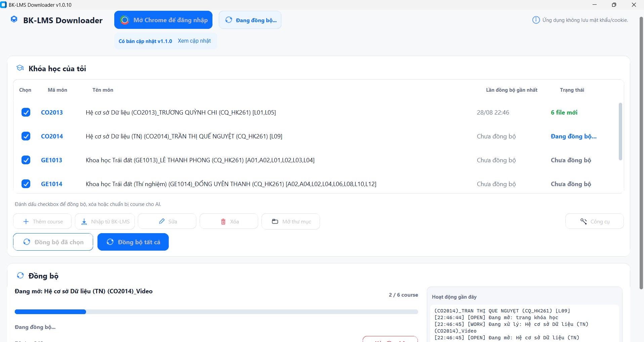This screenshot has height=342, width=644.
Task: Click trash icon on Xóa
Action: pos(223,222)
